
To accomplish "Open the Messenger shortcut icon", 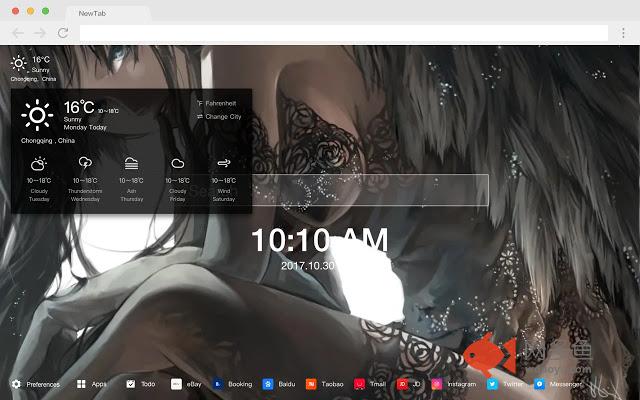I will [539, 384].
